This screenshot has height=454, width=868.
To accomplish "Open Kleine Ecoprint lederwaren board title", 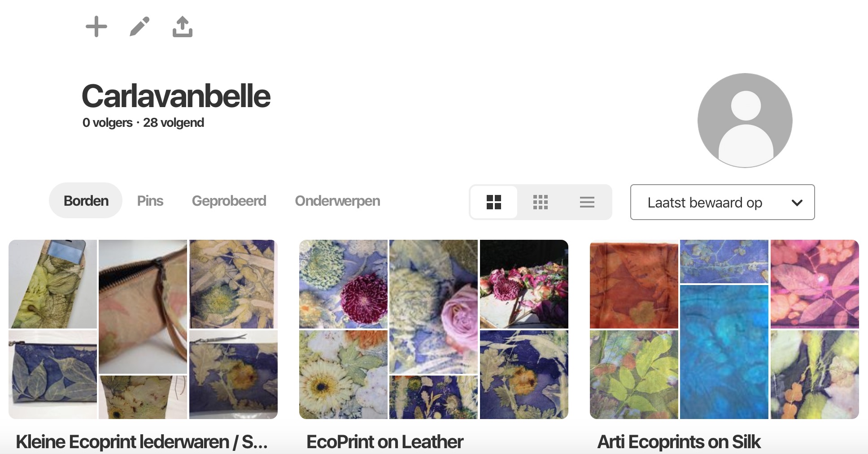I will point(142,441).
